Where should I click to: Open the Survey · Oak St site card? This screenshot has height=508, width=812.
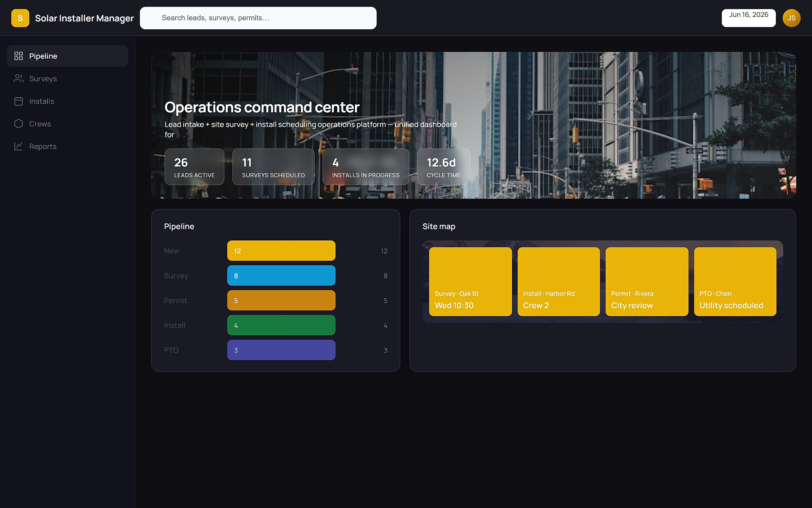click(470, 282)
